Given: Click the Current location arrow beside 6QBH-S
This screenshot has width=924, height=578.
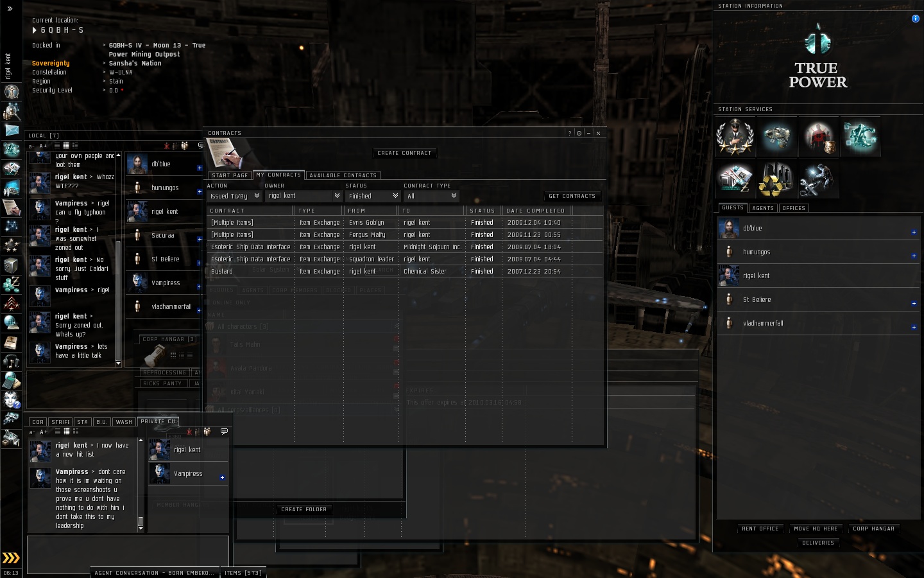Looking at the screenshot, I should pyautogui.click(x=35, y=30).
